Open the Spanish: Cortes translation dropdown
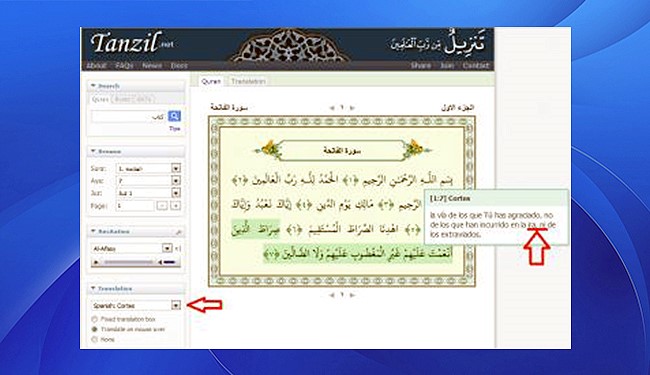 coord(176,305)
